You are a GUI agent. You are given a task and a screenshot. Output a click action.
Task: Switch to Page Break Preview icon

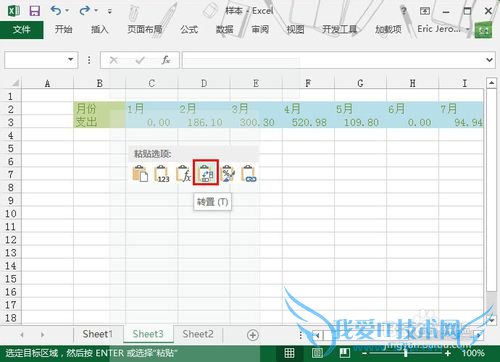[x=344, y=353]
